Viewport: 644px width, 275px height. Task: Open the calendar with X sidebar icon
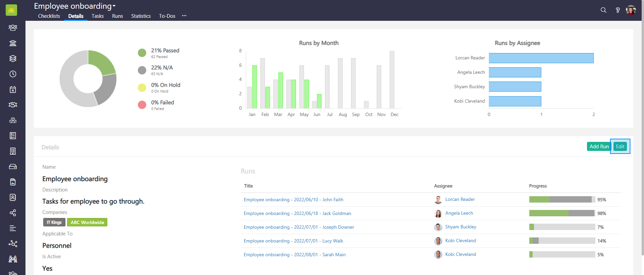[x=13, y=89]
